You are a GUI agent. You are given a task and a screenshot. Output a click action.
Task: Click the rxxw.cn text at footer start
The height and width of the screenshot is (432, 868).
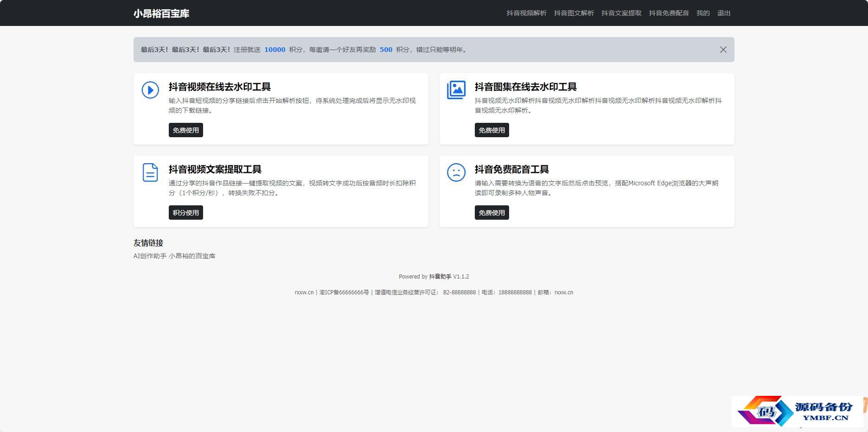click(x=304, y=292)
